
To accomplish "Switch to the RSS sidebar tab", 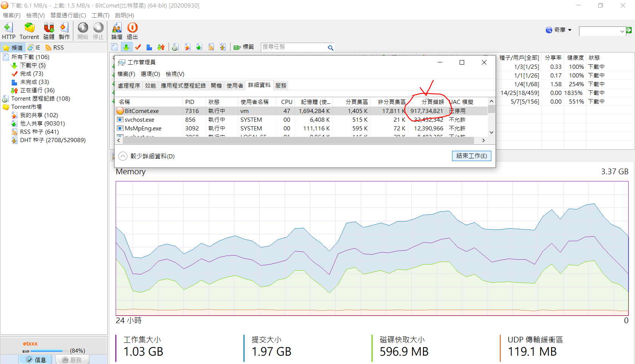I will tap(54, 48).
